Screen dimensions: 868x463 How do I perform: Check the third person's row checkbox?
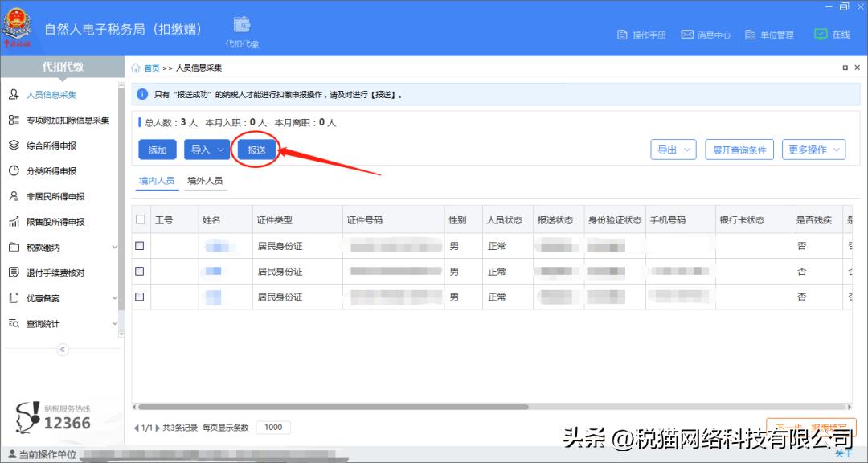(139, 297)
